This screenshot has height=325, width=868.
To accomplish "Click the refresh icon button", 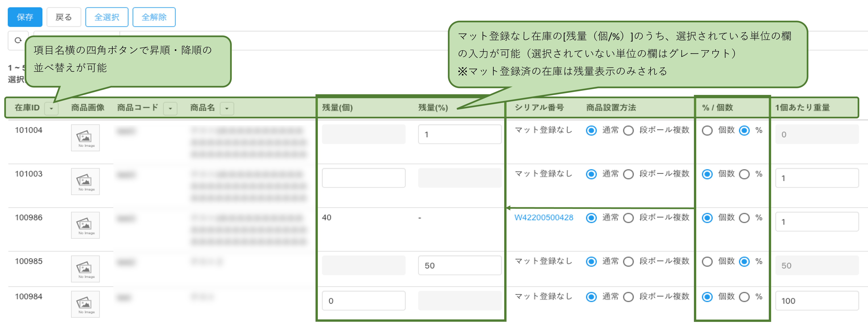I will pos(18,40).
